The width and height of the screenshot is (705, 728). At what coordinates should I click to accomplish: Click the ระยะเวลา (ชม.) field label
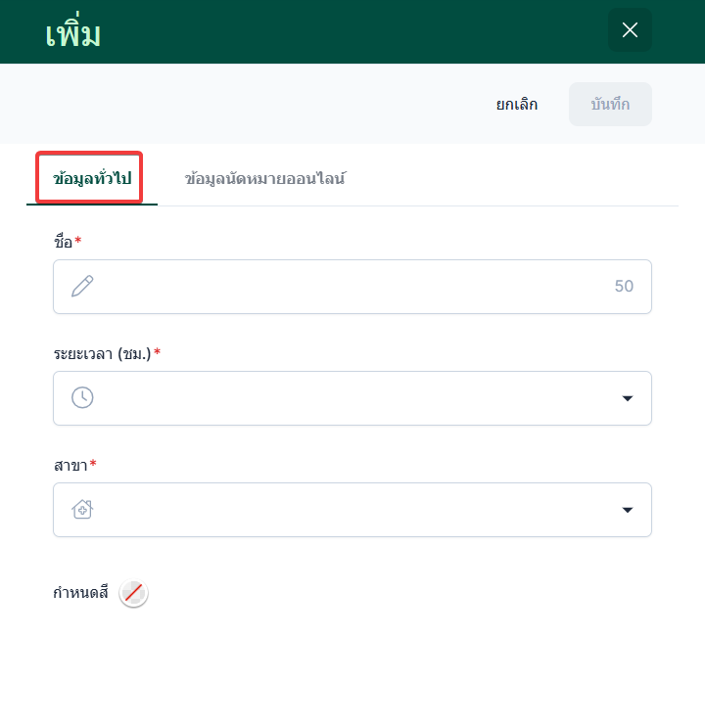[x=102, y=353]
